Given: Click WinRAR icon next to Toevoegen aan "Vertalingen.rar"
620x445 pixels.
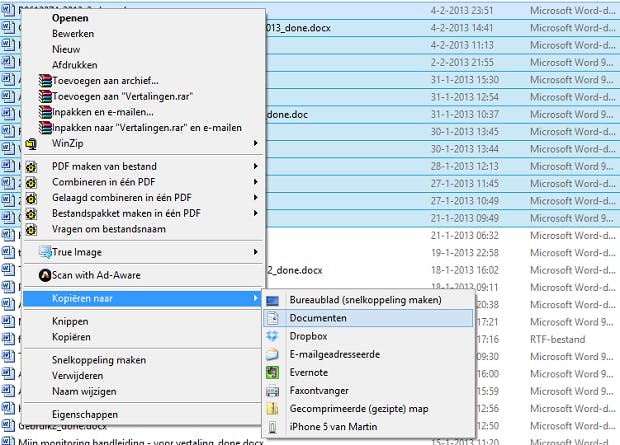Looking at the screenshot, I should coord(45,97).
